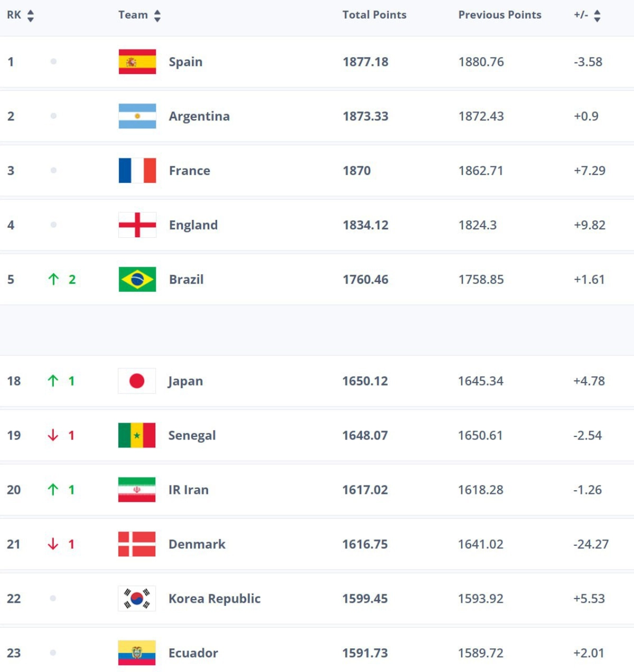Click the Denmark flag icon
Viewport: 634px width, 672px height.
137,544
